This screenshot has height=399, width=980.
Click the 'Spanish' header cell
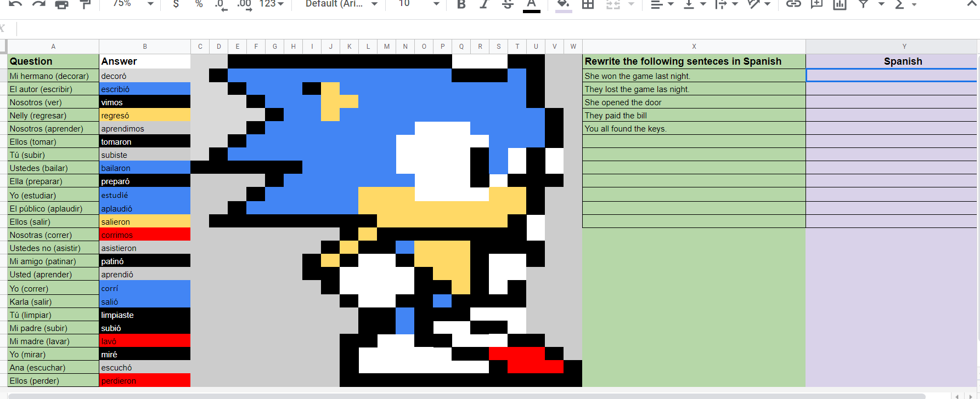pyautogui.click(x=891, y=61)
